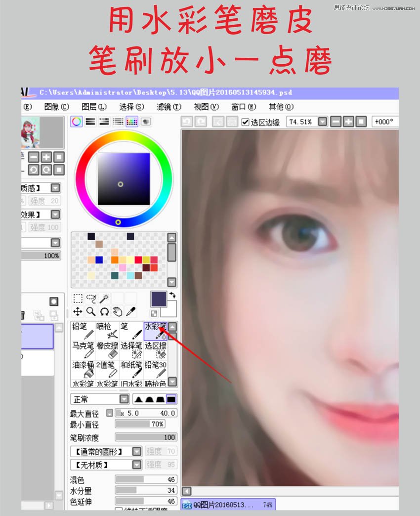This screenshot has width=420, height=516.
Task: Select the flat hard brush edge shape
Action: 171,399
